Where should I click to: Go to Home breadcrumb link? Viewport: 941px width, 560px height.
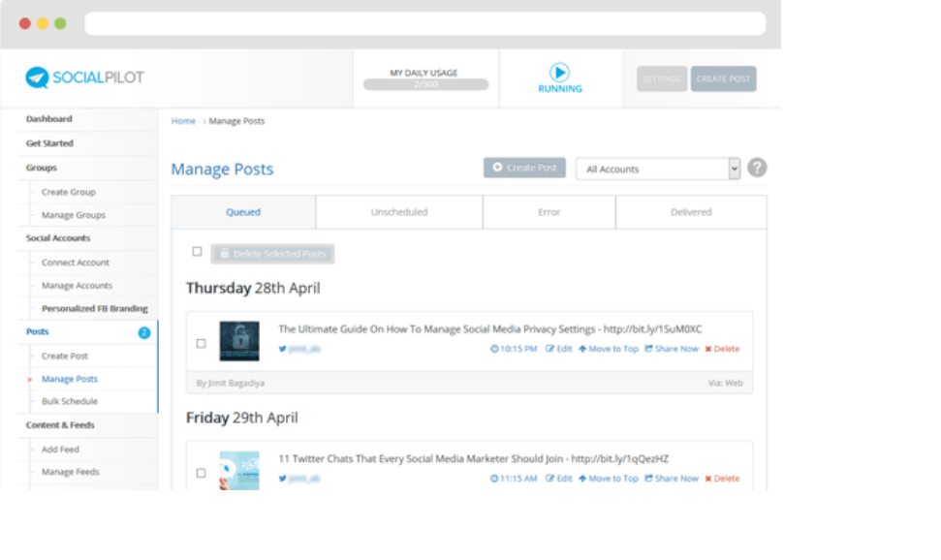[x=183, y=121]
